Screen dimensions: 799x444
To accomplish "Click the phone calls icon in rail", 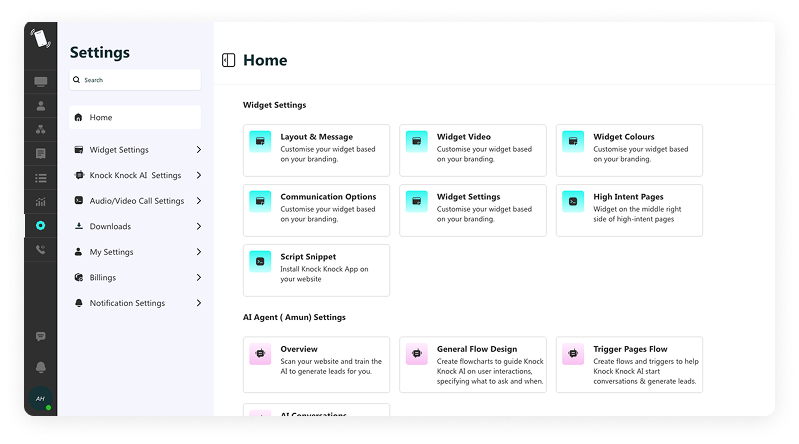I will (x=41, y=250).
